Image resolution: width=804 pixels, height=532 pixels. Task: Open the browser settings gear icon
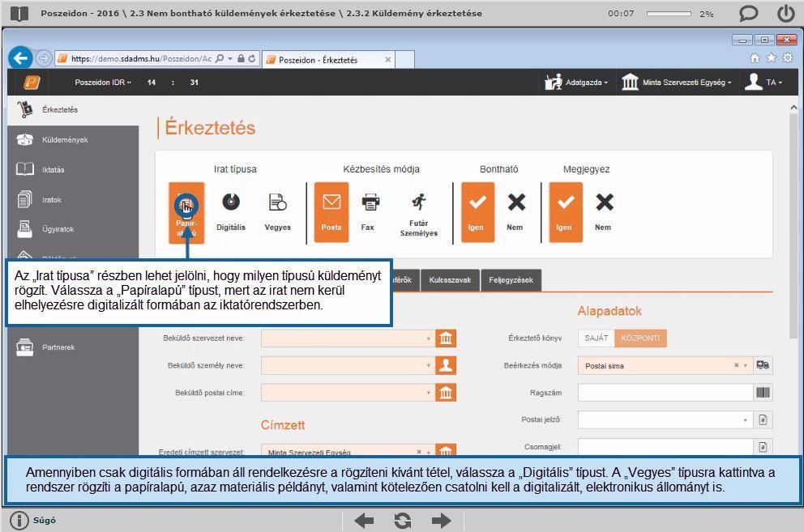788,58
